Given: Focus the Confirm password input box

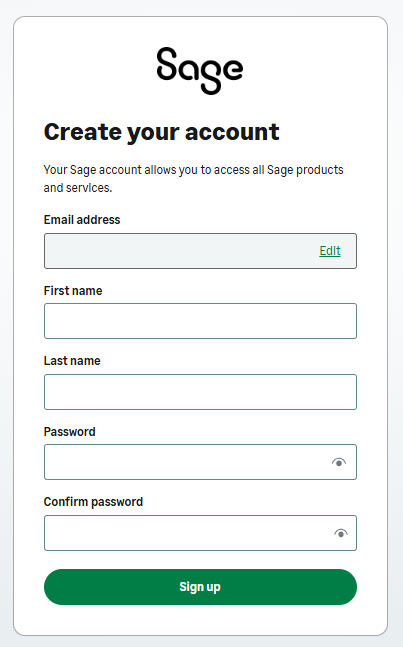Looking at the screenshot, I should point(188,533).
